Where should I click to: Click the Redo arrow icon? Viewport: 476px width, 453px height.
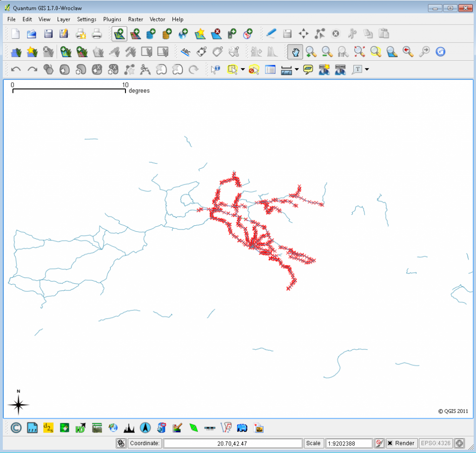(32, 70)
